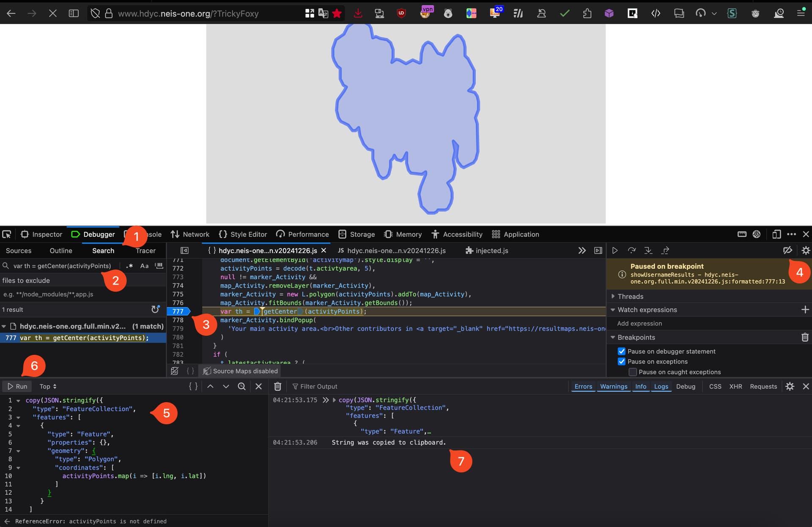Image resolution: width=812 pixels, height=527 pixels.
Task: Open the downloads panel
Action: (x=358, y=14)
